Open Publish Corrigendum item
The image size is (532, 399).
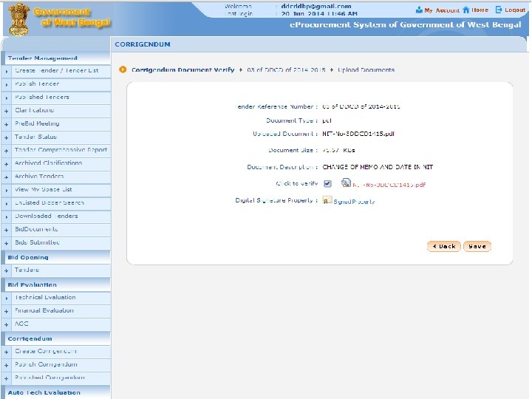pyautogui.click(x=46, y=364)
